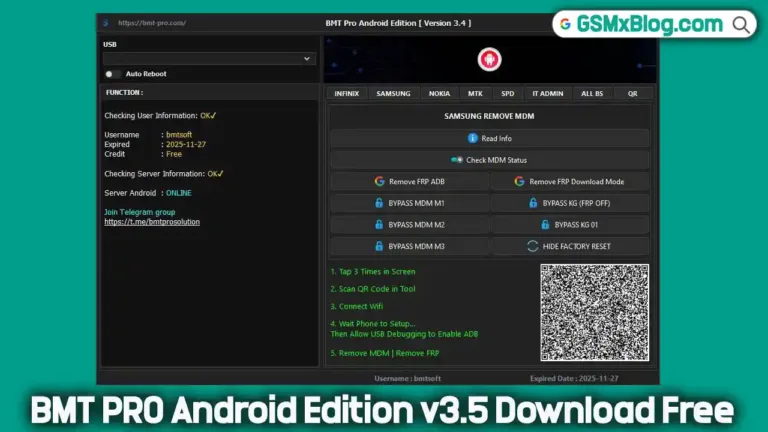Click the QR code image
The height and width of the screenshot is (432, 768).
(595, 312)
